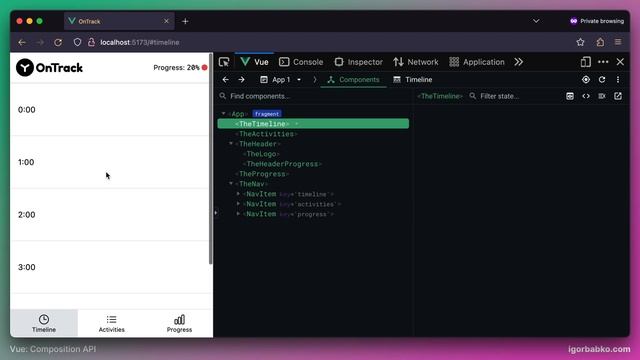Switch to the Console tab
Image resolution: width=640 pixels, height=360 pixels.
point(301,62)
